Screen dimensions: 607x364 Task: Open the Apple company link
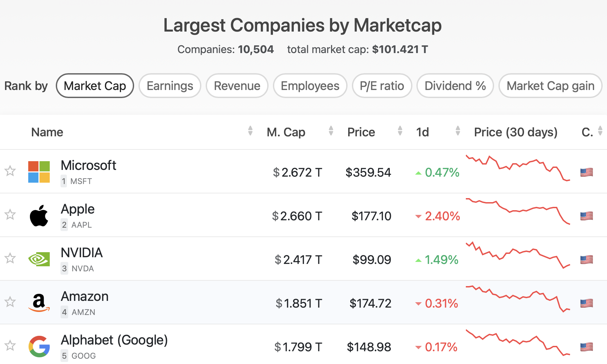(x=78, y=209)
